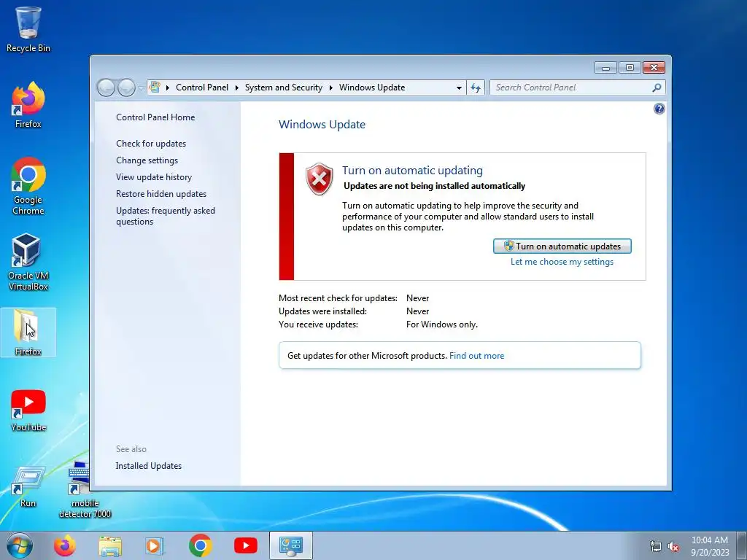Select the Firefox folder icon on desktop

point(28,332)
